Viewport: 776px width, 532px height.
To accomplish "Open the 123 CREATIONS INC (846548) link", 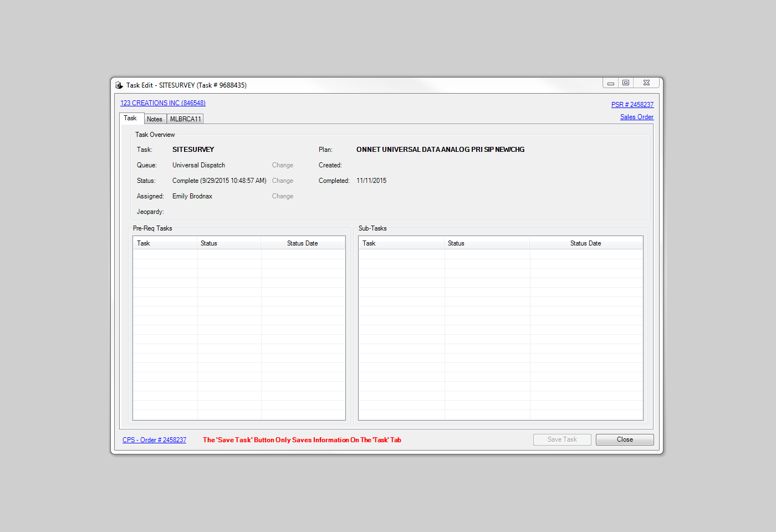I will (x=163, y=103).
